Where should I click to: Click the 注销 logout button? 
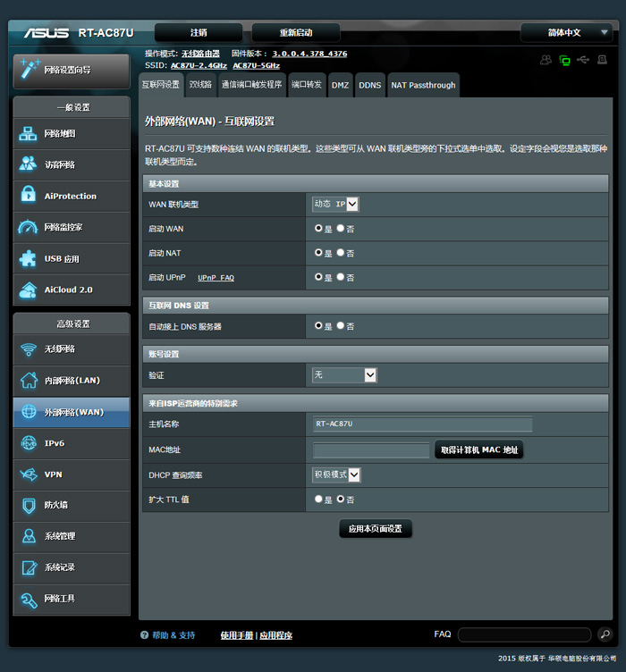199,32
